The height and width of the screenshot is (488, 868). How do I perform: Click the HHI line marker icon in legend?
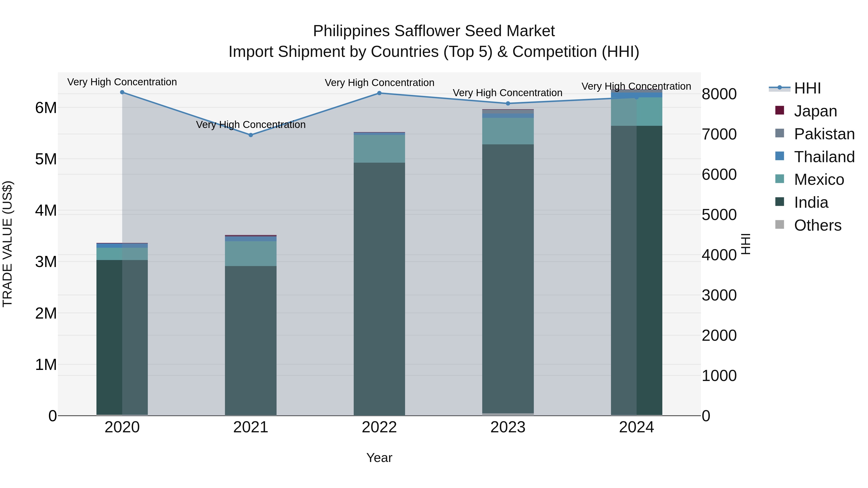pos(779,88)
